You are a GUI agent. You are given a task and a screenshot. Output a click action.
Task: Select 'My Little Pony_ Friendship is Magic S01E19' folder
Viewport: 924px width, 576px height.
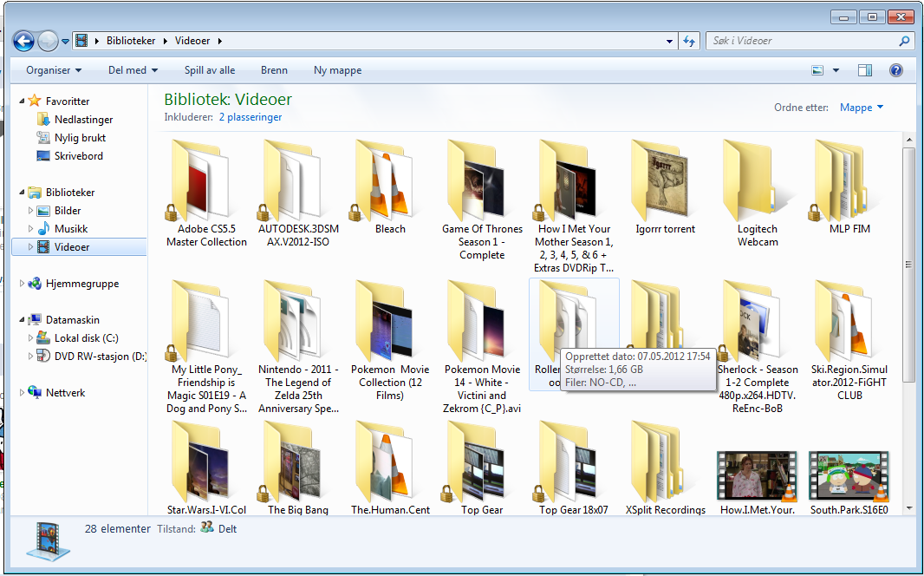[206, 347]
